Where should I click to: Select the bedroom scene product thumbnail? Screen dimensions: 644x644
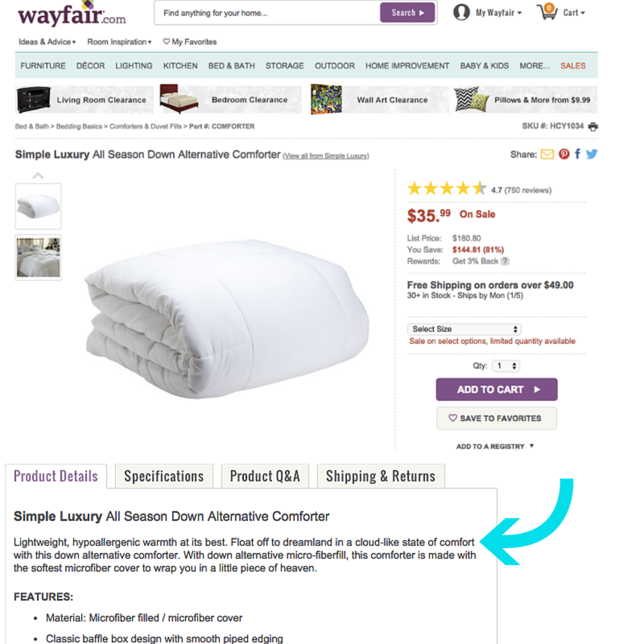click(x=38, y=258)
